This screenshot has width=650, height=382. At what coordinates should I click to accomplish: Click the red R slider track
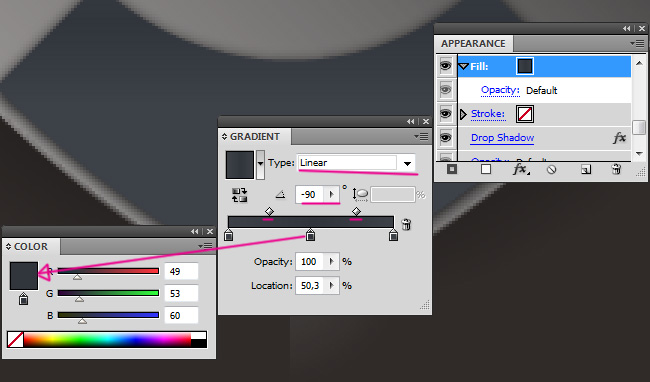(x=108, y=271)
